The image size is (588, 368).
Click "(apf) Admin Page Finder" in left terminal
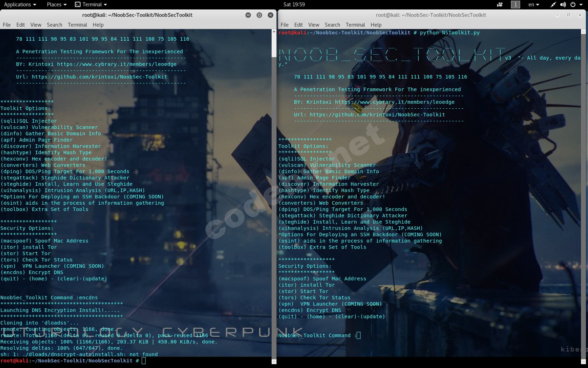click(37, 140)
